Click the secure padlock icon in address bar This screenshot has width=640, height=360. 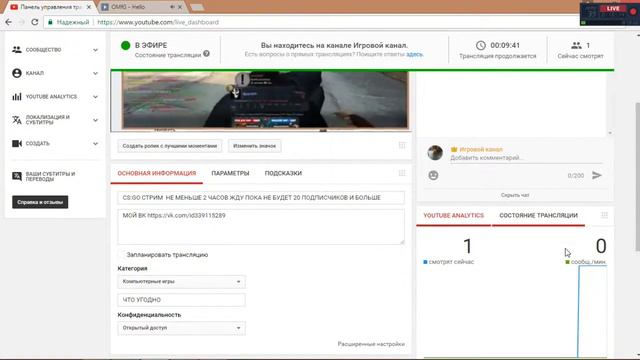[x=50, y=22]
